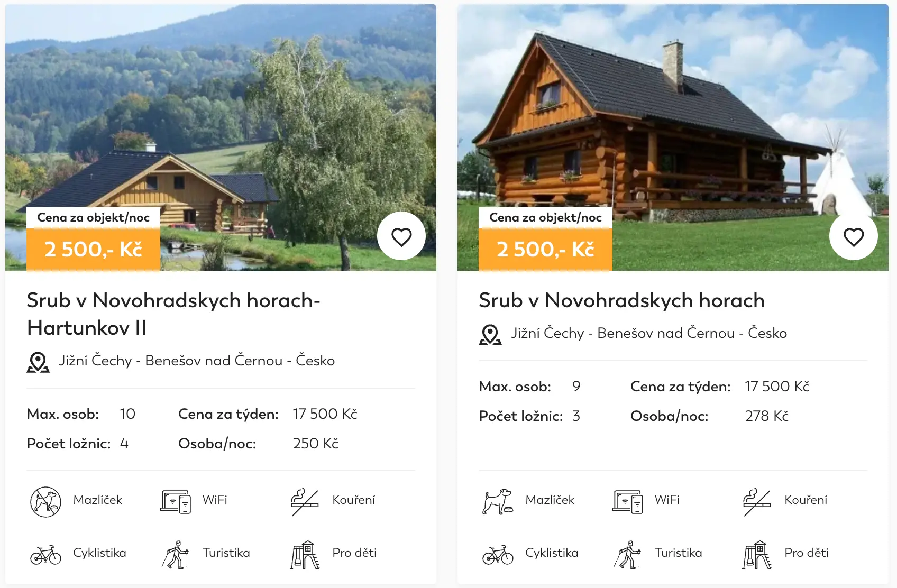The height and width of the screenshot is (588, 897).
Task: Click map pin icon in right listing
Action: point(490,335)
